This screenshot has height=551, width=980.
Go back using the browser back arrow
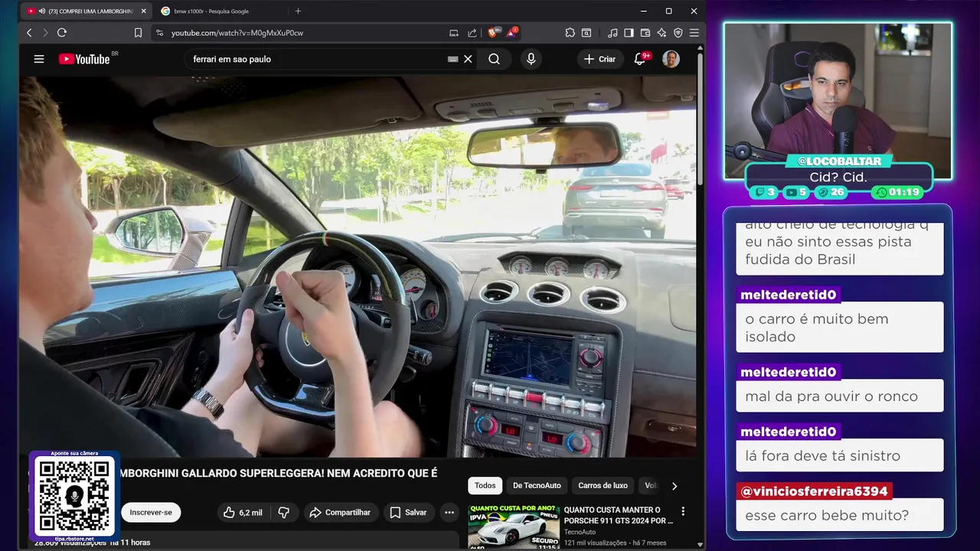tap(29, 33)
